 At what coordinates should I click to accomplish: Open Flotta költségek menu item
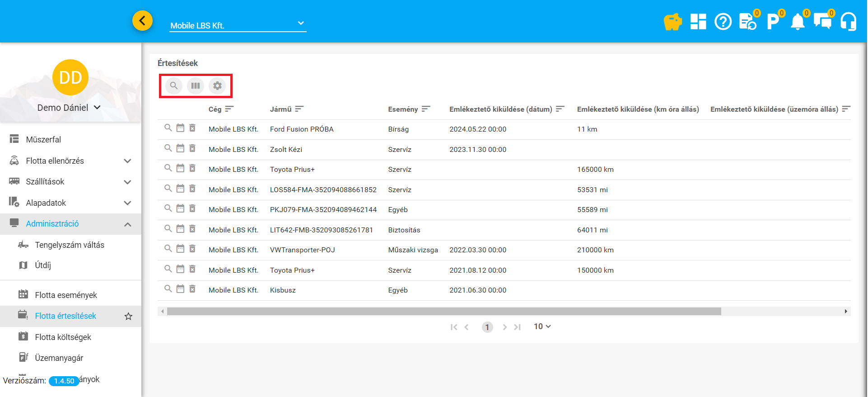(x=63, y=337)
